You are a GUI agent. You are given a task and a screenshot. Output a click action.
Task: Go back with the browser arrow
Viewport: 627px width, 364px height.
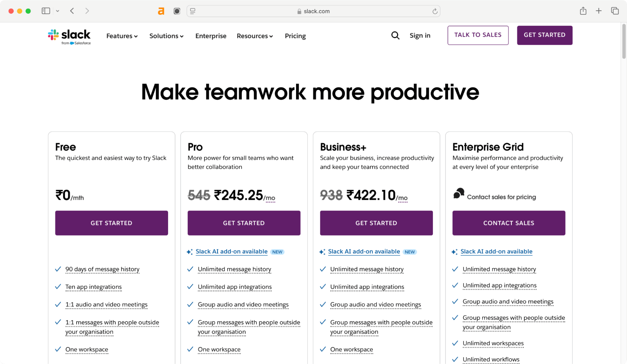(x=72, y=11)
